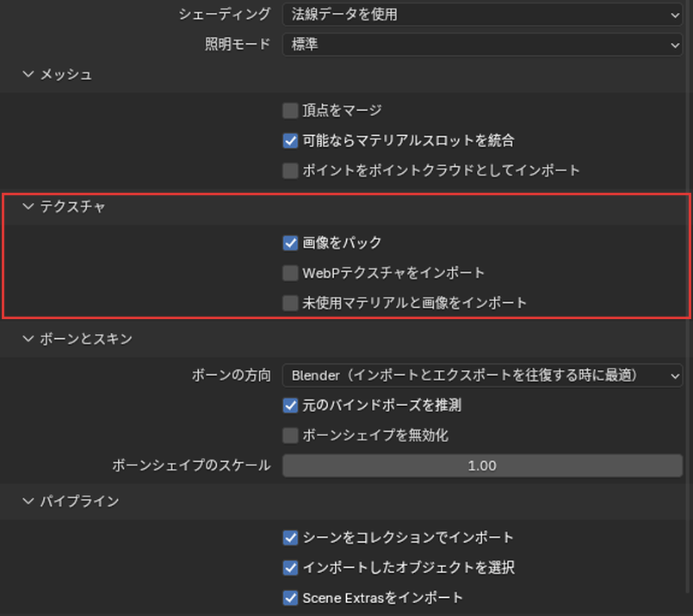The width and height of the screenshot is (693, 616).
Task: Uncheck インポートしたオブジェクトを選択 checkbox
Action: click(x=290, y=568)
